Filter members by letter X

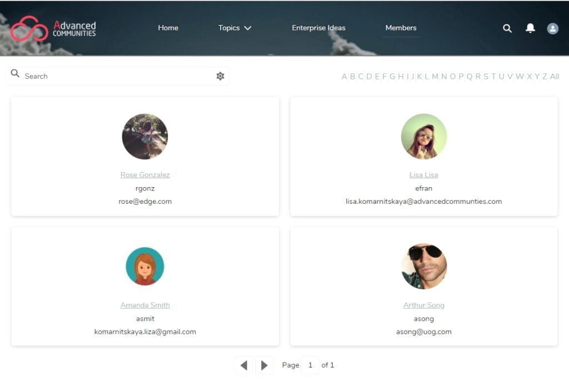click(x=530, y=77)
